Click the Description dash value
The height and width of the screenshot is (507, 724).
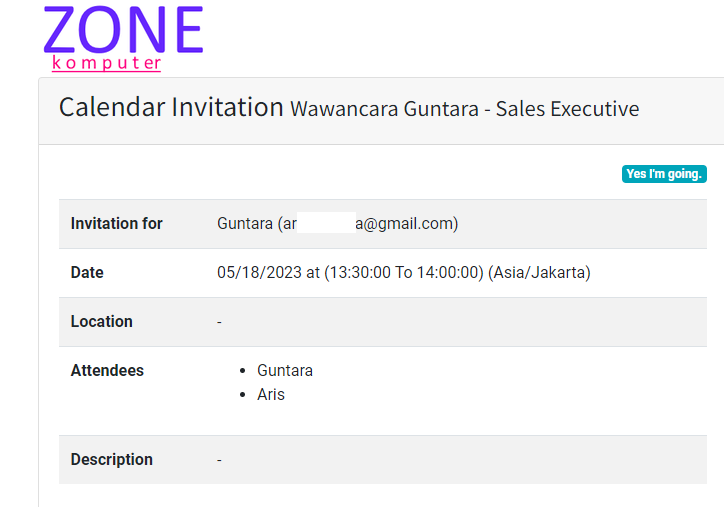[219, 460]
